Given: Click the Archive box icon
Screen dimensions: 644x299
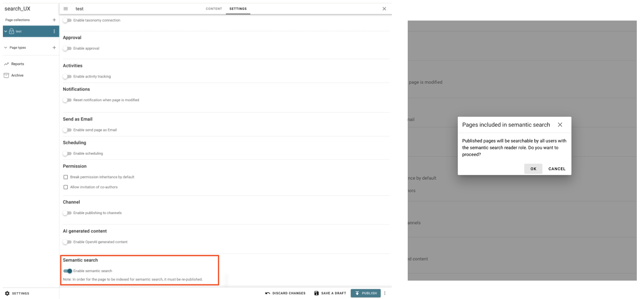Looking at the screenshot, I should pos(6,75).
